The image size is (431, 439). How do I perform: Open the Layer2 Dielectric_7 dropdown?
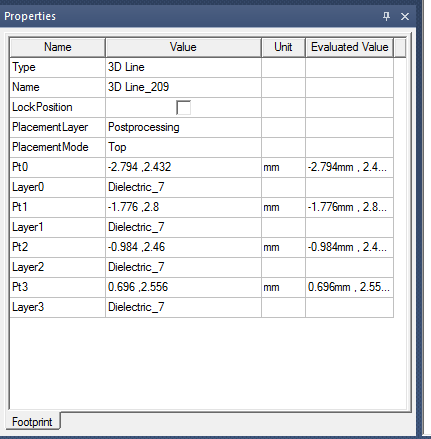[x=183, y=267]
